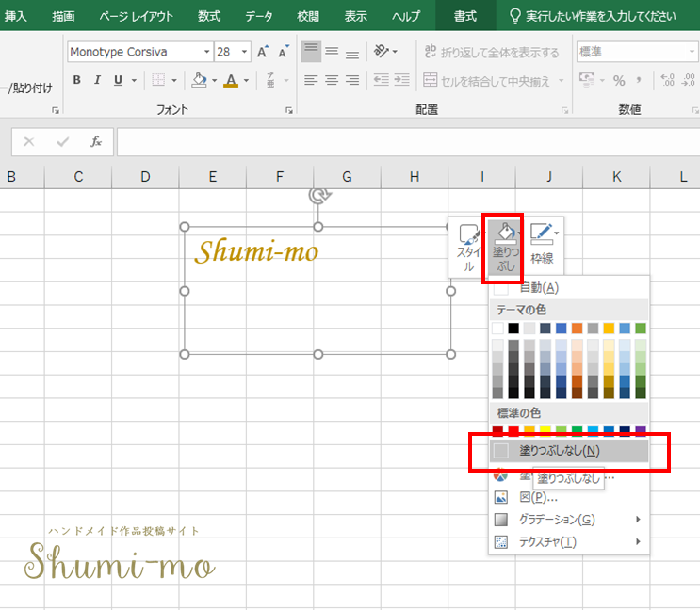Click ribbon fill color bucket icon
Viewport: 700px width, 610px height.
tap(199, 80)
